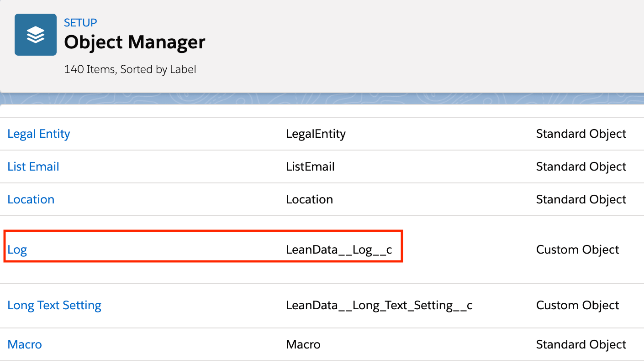644x364 pixels.
Task: Select the Location API name cell
Action: click(309, 199)
